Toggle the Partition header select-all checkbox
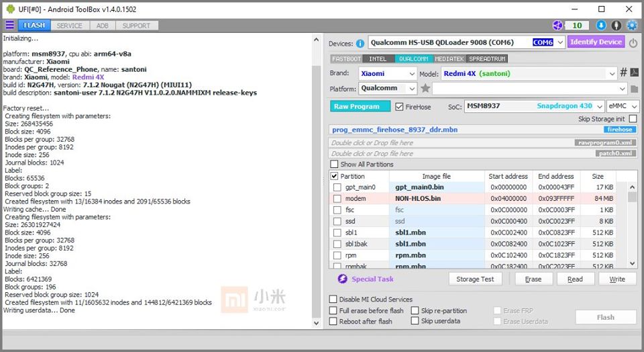Image resolution: width=644 pixels, height=352 pixels. (334, 176)
